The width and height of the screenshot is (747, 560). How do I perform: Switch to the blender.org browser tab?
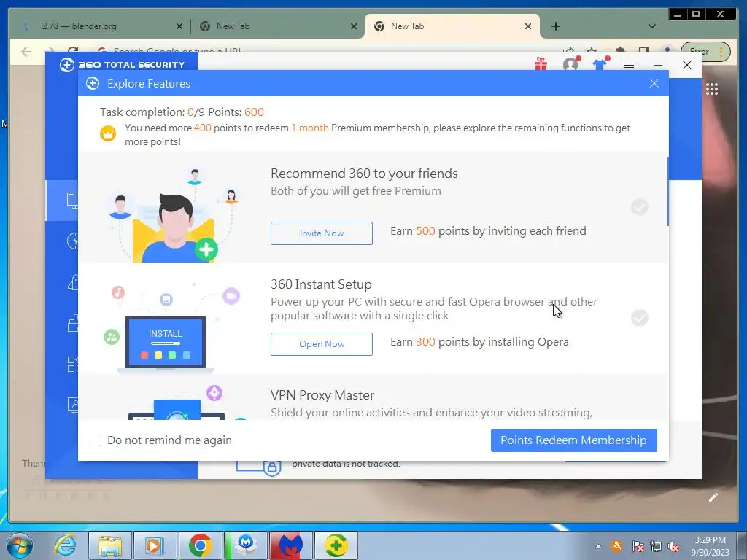point(99,26)
